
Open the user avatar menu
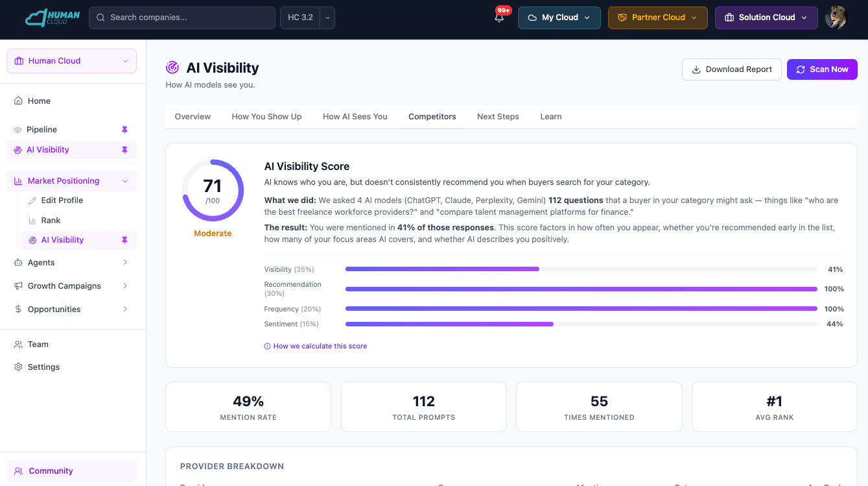coord(836,18)
